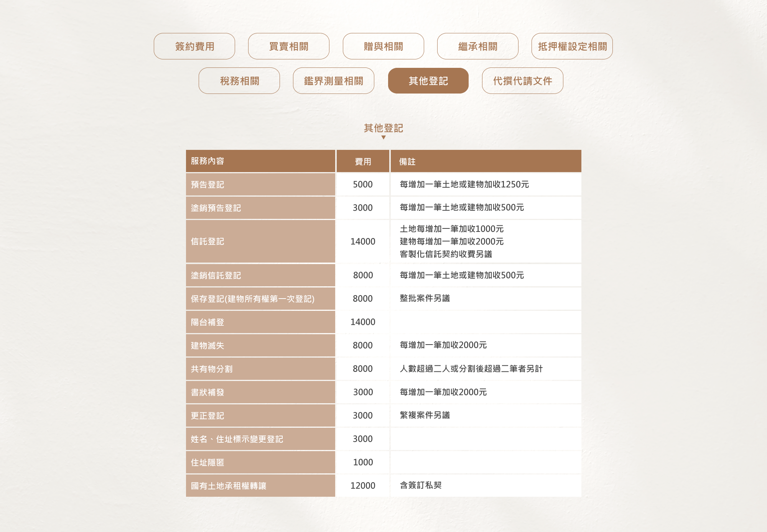Click the 費用 column header
This screenshot has height=532, width=767.
(x=363, y=161)
